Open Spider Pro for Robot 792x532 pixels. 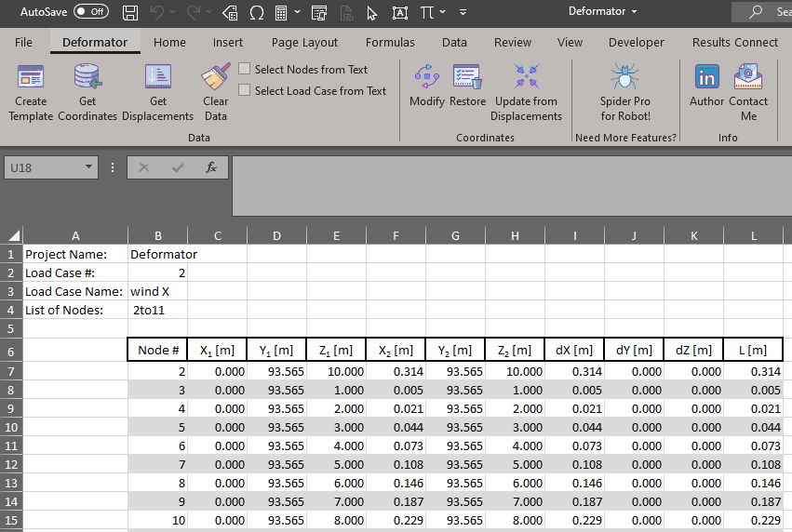pyautogui.click(x=624, y=78)
